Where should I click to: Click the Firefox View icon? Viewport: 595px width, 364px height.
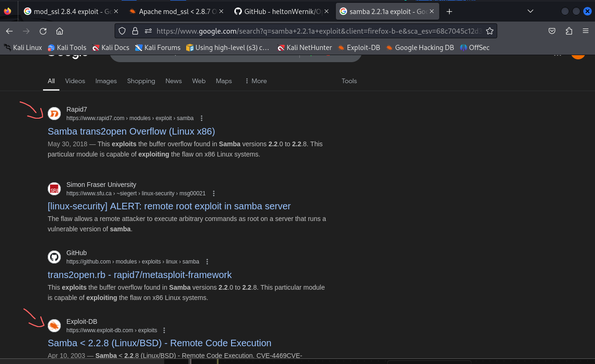pos(7,11)
